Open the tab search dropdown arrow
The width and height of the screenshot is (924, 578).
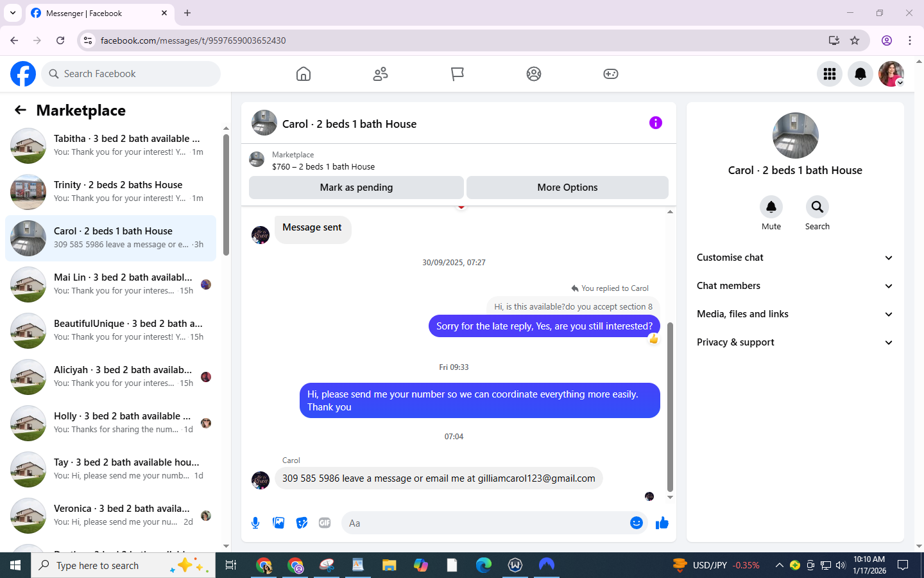coord(12,13)
